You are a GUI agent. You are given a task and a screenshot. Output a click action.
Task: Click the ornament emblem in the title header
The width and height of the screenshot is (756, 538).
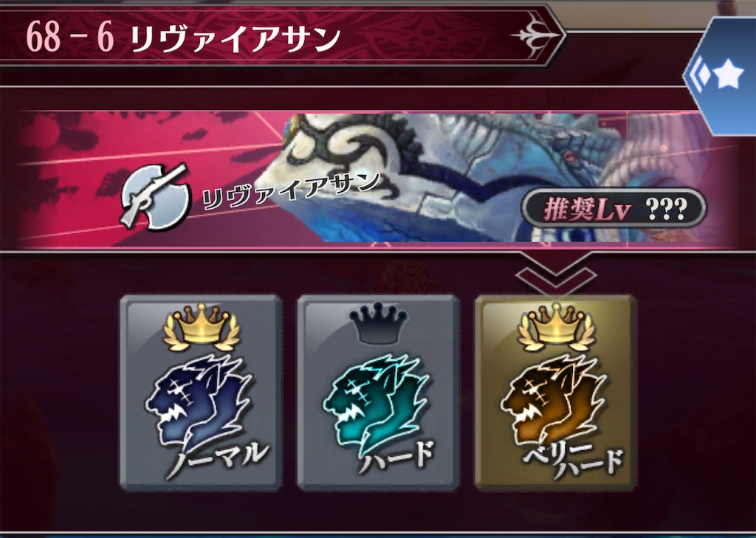click(x=536, y=35)
